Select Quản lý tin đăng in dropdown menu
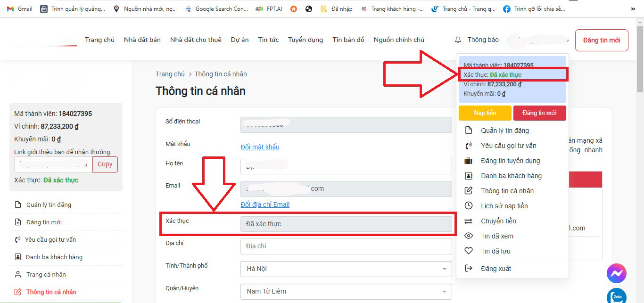The image size is (644, 303). tap(504, 131)
